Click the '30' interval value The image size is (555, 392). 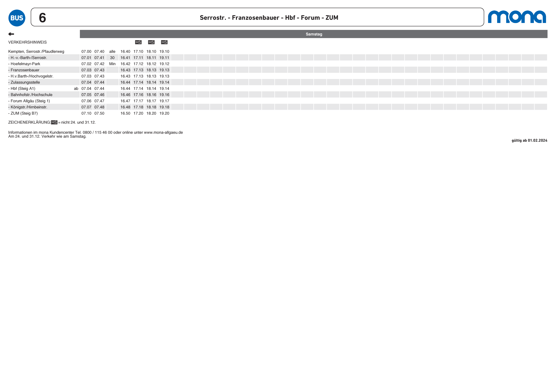112,58
